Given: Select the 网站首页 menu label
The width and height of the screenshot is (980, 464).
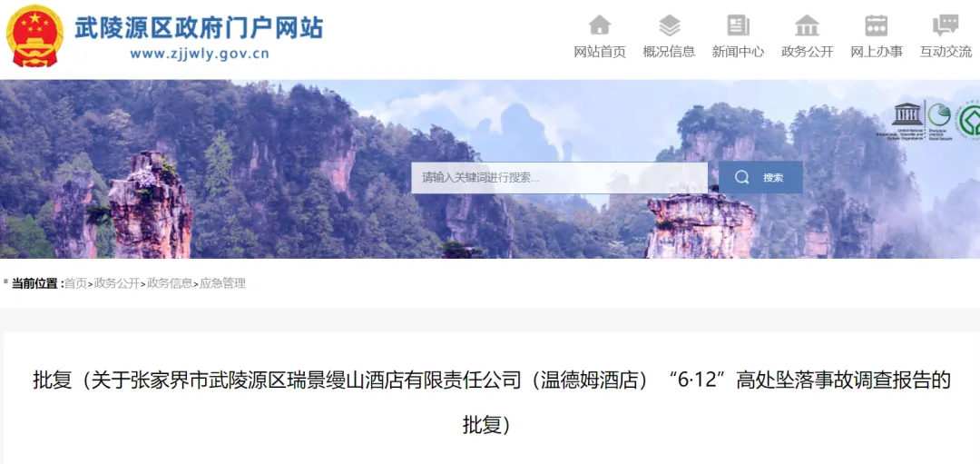Looking at the screenshot, I should coord(600,52).
